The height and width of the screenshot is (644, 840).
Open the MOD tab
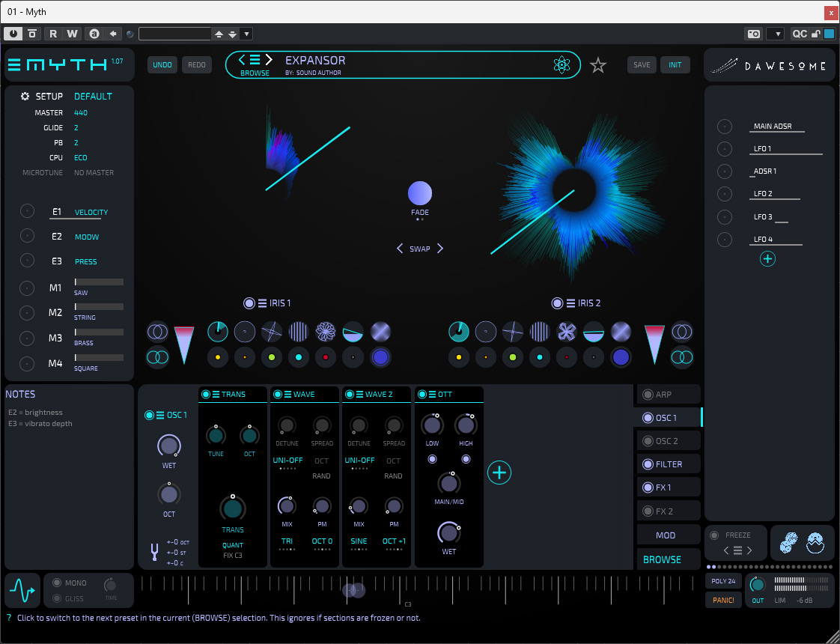tap(665, 535)
